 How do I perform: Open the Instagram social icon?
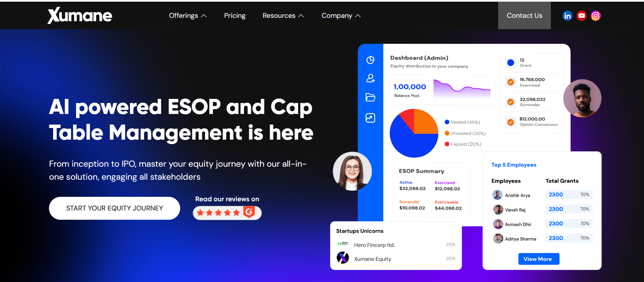(x=595, y=16)
